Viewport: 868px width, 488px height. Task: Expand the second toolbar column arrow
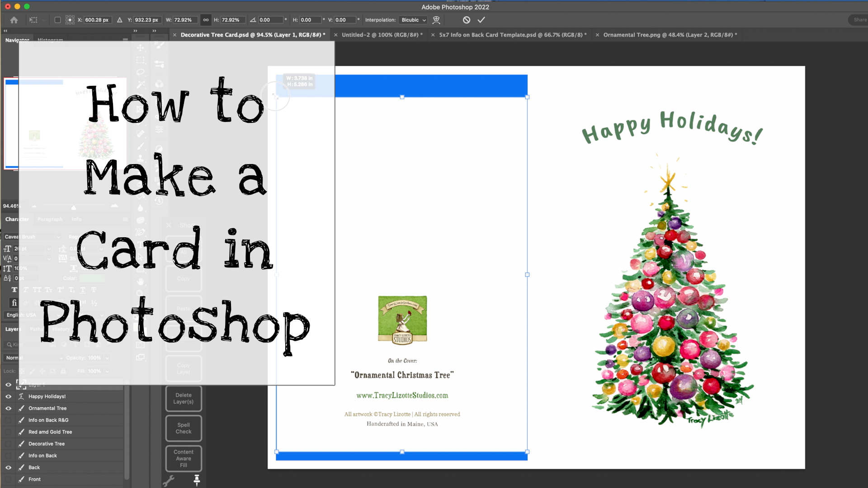pos(154,31)
